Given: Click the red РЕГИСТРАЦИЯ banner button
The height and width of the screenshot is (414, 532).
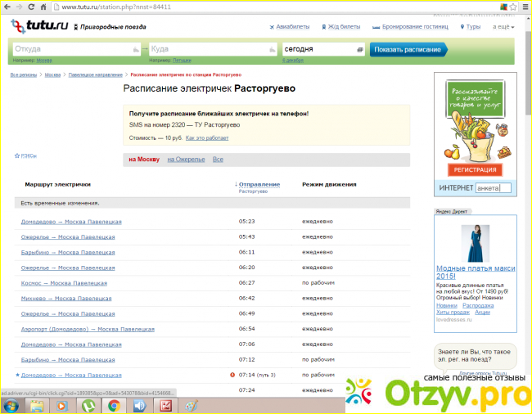Looking at the screenshot, I should (x=475, y=169).
